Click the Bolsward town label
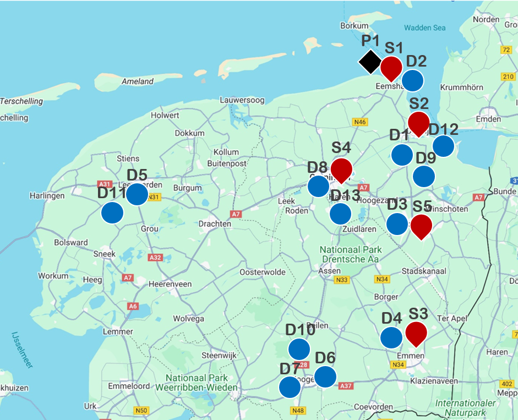518x420 pixels. (71, 243)
